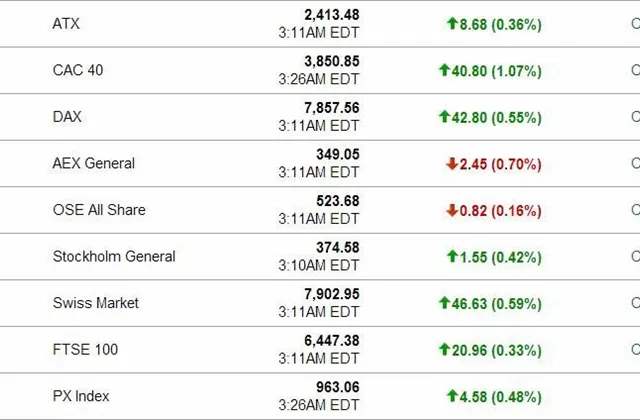Click the red down arrow for AEX General
Viewport: 640px width, 420px height.
pyautogui.click(x=453, y=163)
